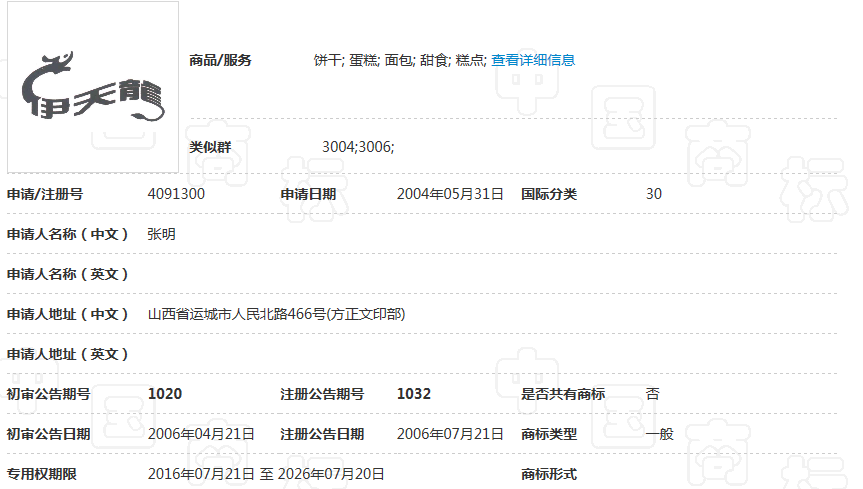Click the 申请人地址（英文） label
863x489 pixels.
(x=68, y=354)
